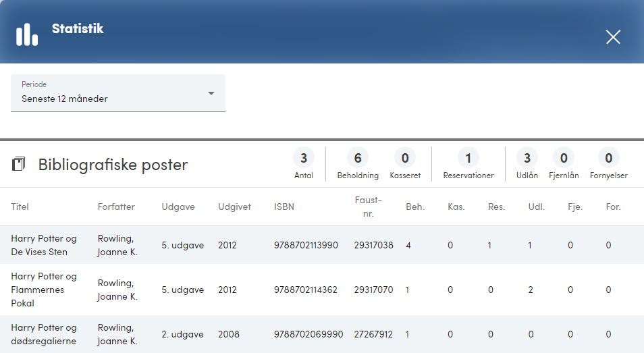Click the Udlån summary count badge
Image resolution: width=644 pixels, height=353 pixels.
pos(527,158)
